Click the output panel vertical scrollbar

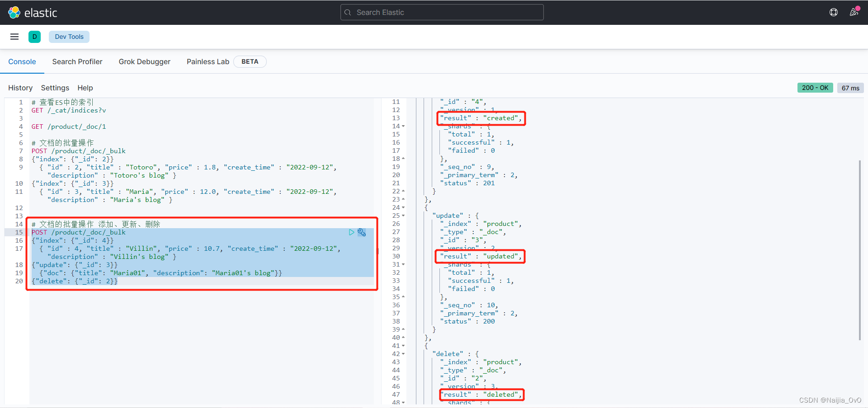coord(860,250)
